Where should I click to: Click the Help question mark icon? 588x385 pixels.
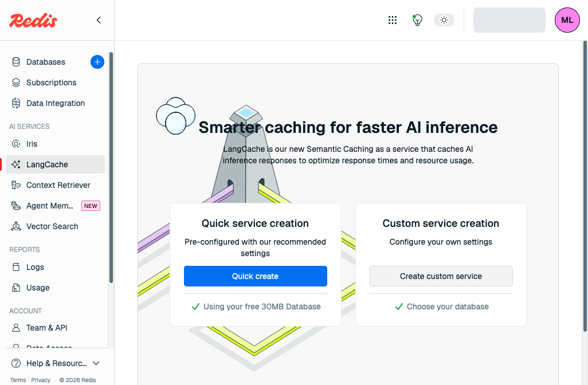pos(15,363)
